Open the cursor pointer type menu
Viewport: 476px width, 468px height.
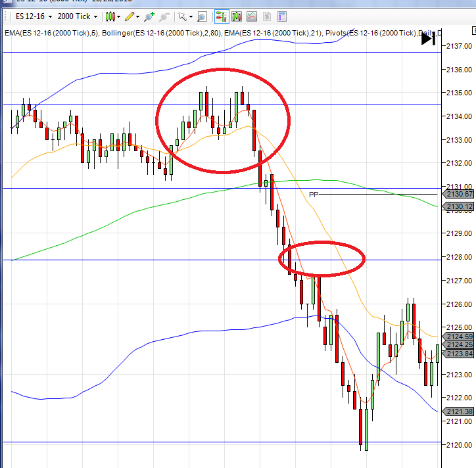pos(185,16)
